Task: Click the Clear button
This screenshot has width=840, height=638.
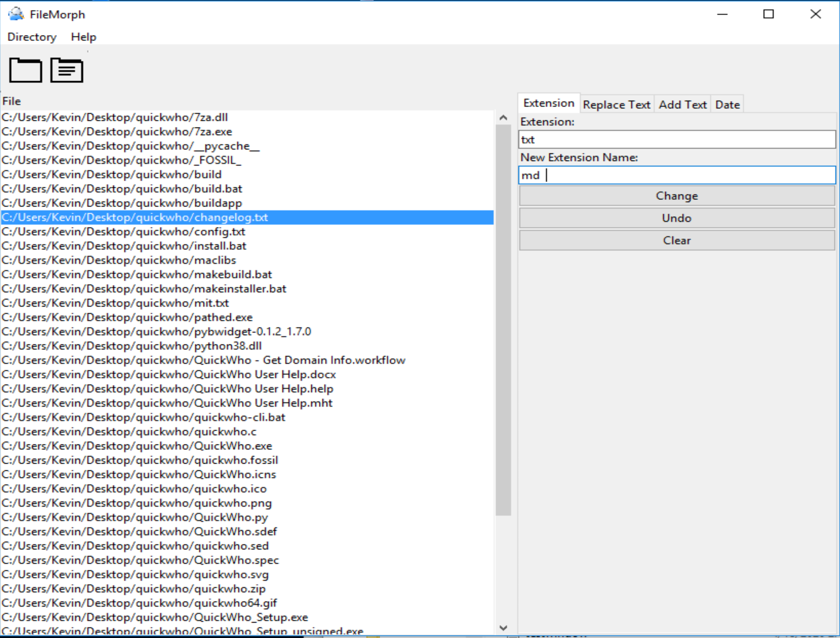Action: [677, 240]
